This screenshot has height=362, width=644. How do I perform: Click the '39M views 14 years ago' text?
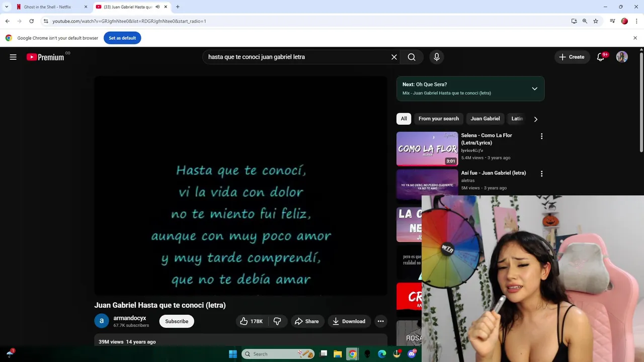[127, 342]
